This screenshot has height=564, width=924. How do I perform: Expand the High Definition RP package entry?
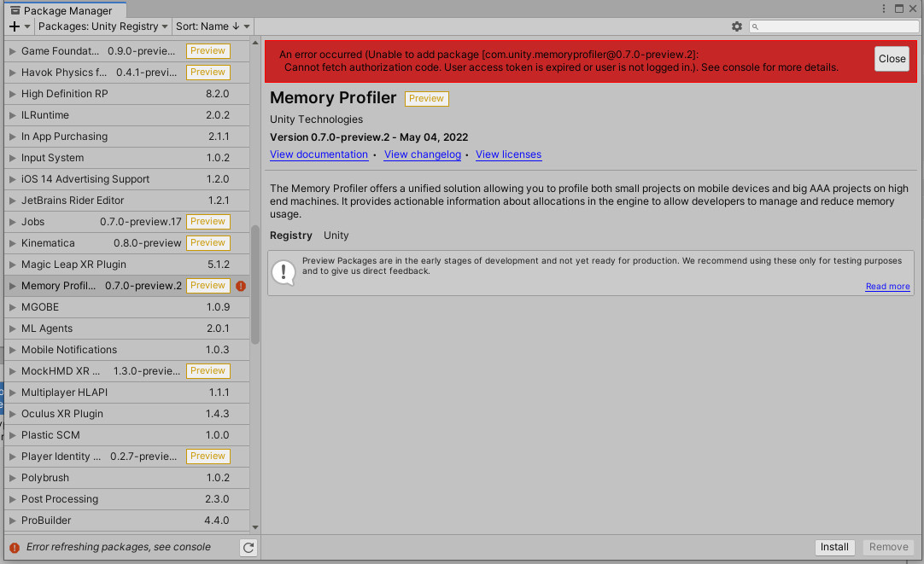12,94
